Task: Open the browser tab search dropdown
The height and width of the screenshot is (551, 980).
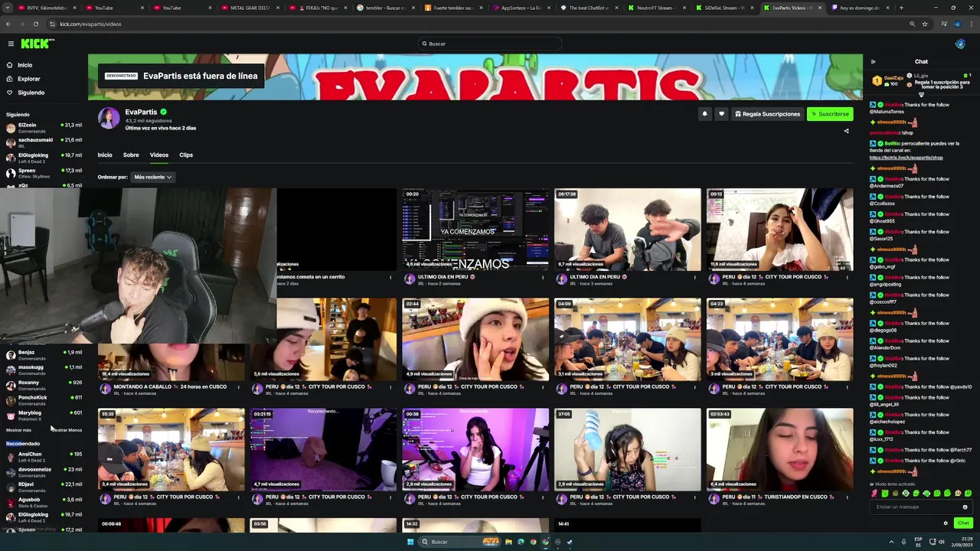Action: click(8, 8)
